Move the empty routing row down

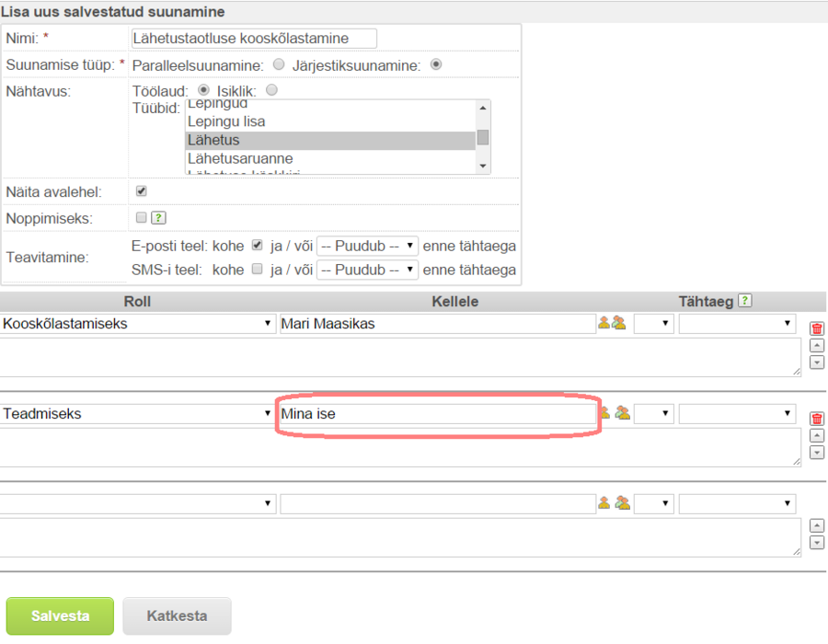tap(817, 542)
